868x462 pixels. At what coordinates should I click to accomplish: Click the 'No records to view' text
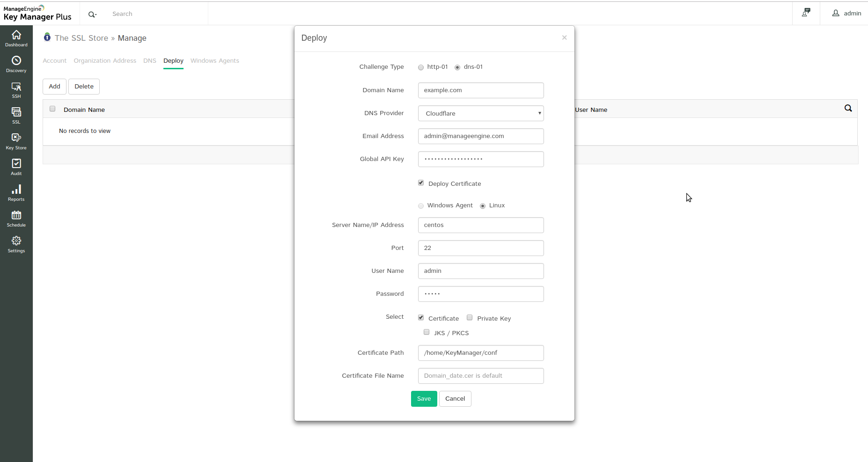[85, 131]
